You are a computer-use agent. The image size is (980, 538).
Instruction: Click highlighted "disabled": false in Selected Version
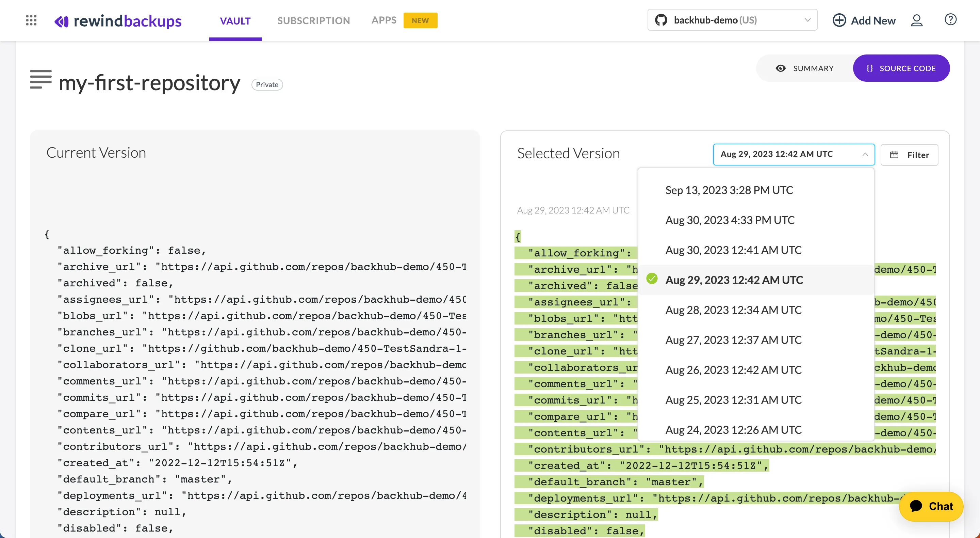[580, 531]
